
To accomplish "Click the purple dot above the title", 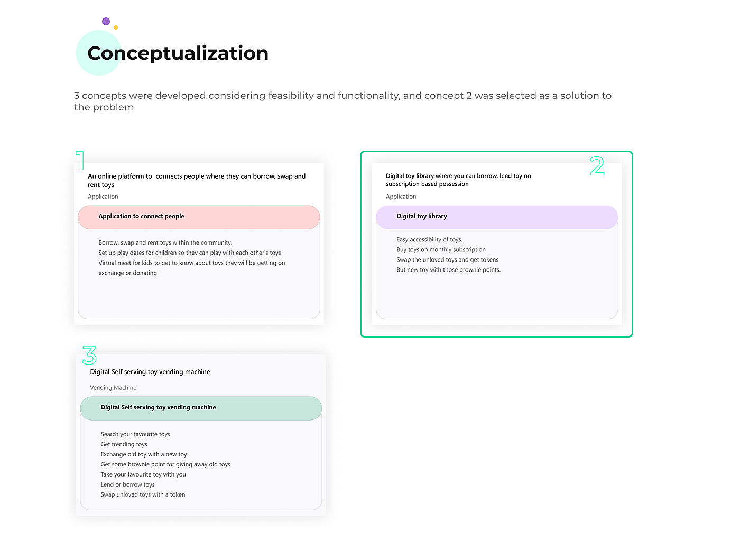I will (x=106, y=22).
